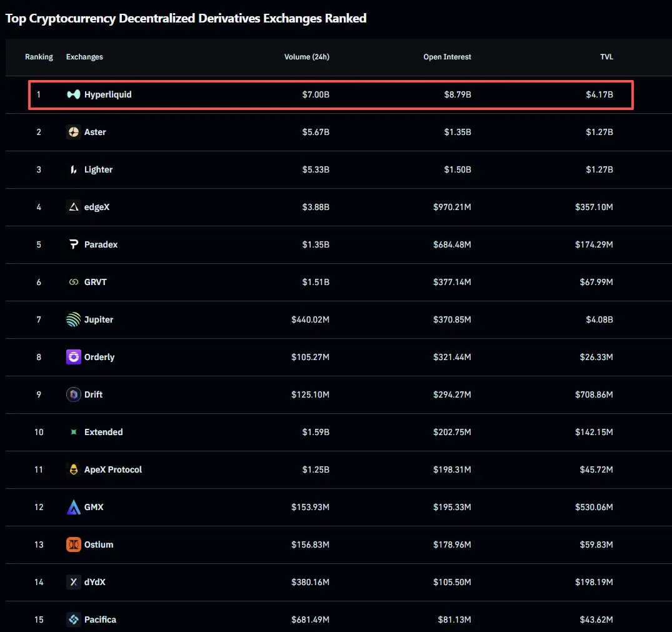
Task: Sort by Open Interest column header
Action: [x=447, y=57]
